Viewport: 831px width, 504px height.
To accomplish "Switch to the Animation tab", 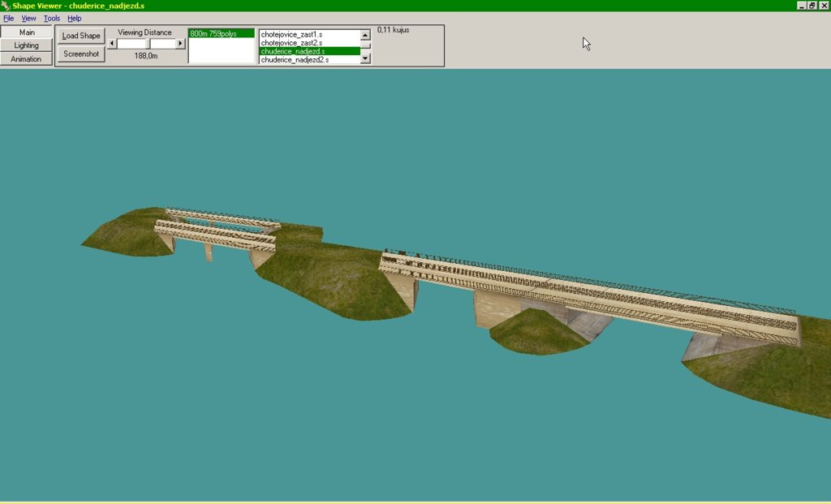I will point(27,59).
